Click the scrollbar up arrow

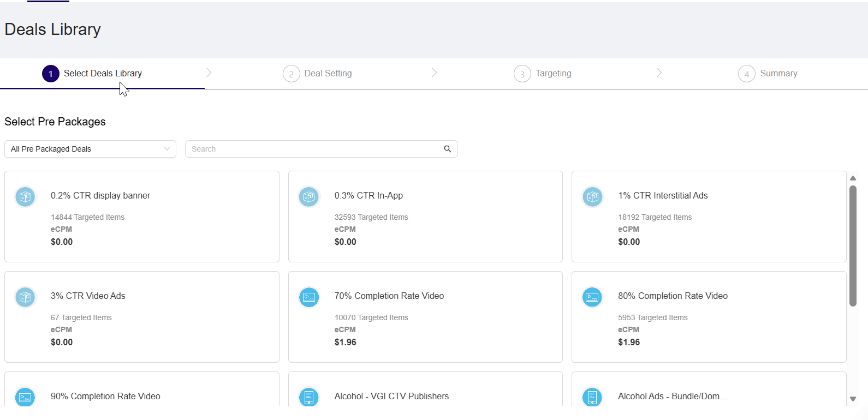(x=853, y=178)
